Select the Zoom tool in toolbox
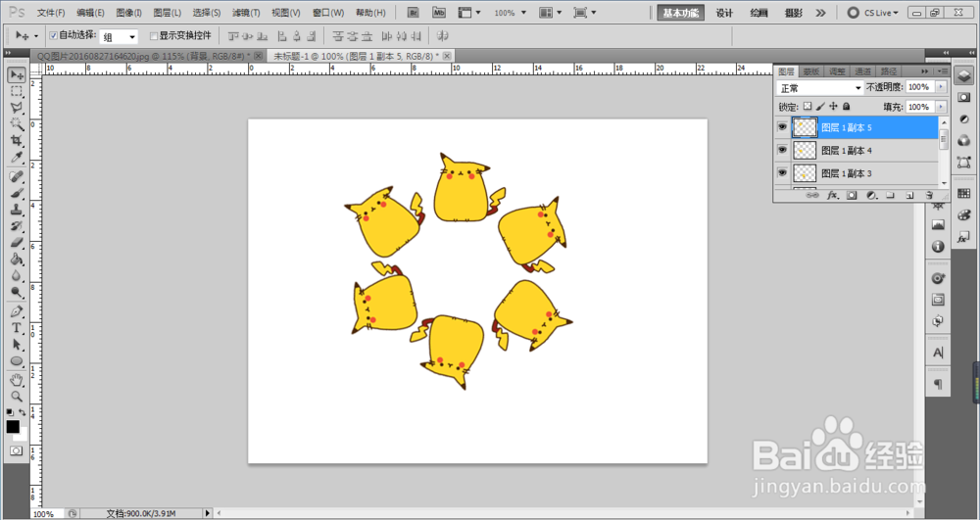The height and width of the screenshot is (520, 980). [x=17, y=396]
